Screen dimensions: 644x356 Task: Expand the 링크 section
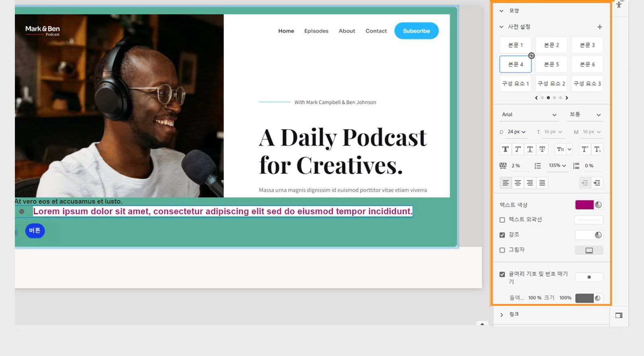coord(502,315)
